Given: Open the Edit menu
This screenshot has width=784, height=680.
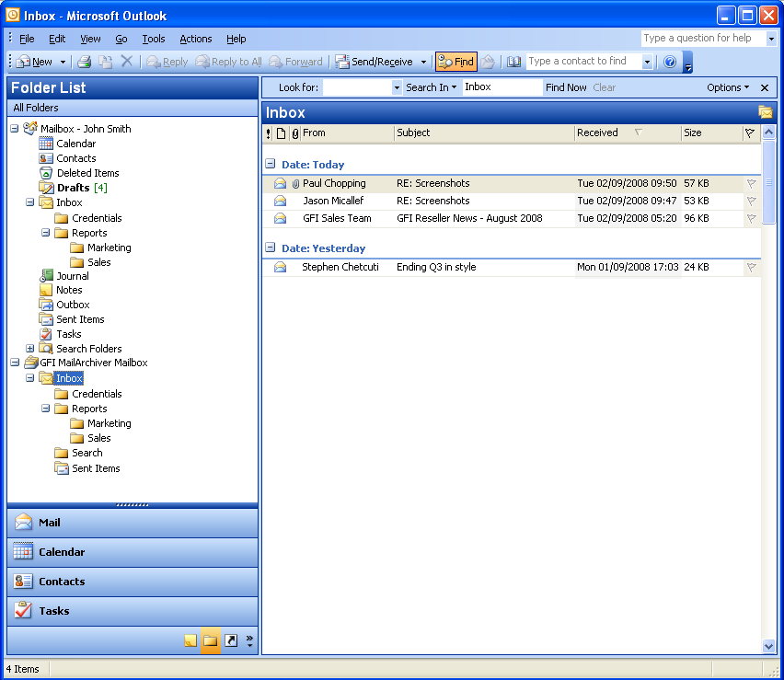Looking at the screenshot, I should (x=57, y=39).
